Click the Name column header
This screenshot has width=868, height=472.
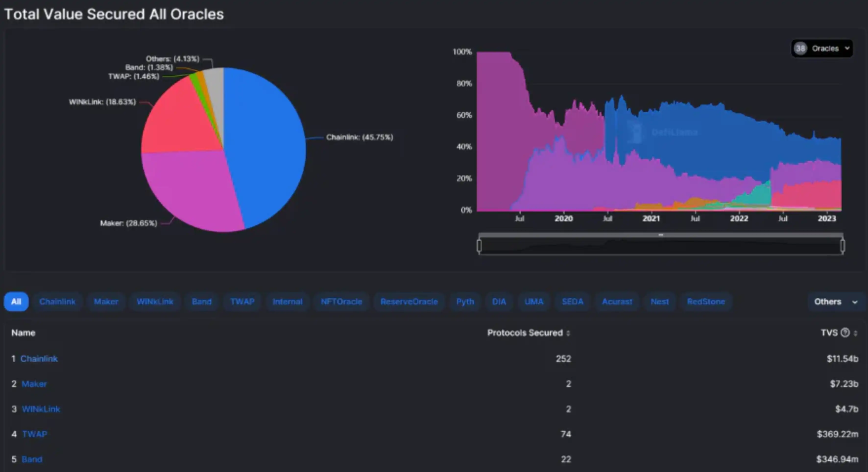point(23,333)
